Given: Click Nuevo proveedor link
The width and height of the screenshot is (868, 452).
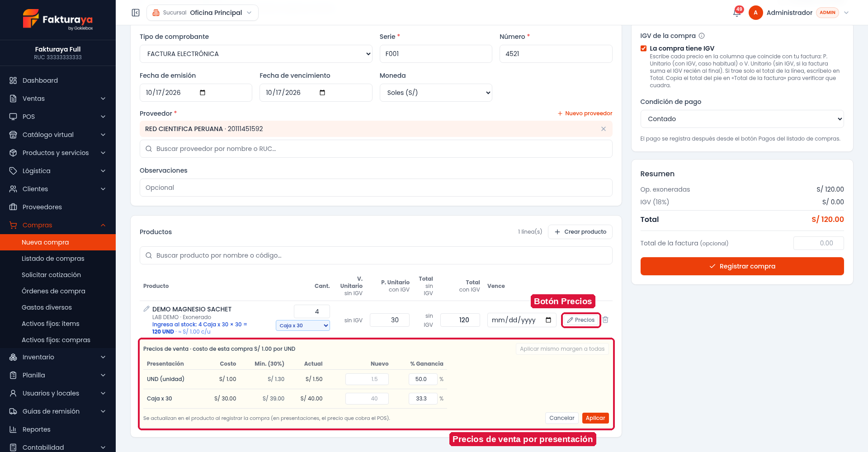Looking at the screenshot, I should [x=585, y=113].
